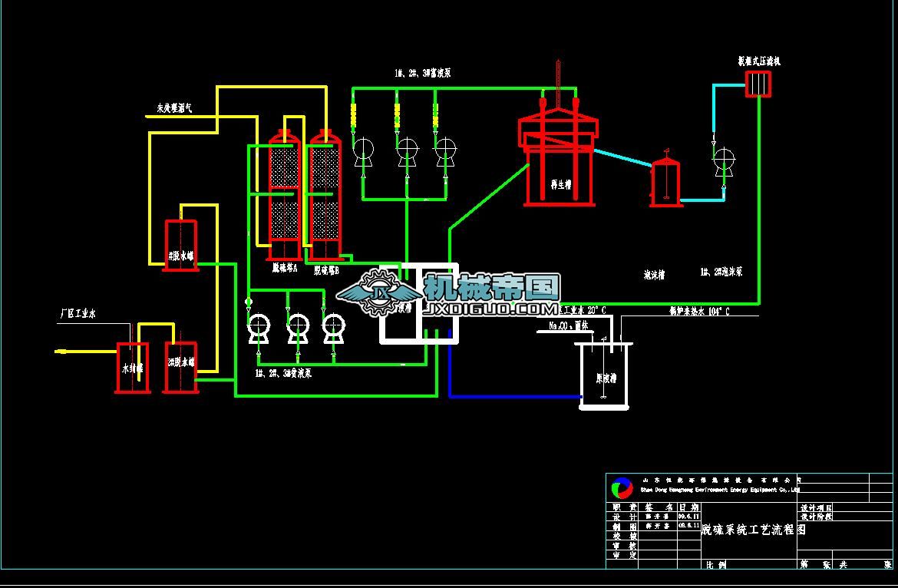Select the 日期 header cell
Viewport: 898px width, 588px height.
689,507
